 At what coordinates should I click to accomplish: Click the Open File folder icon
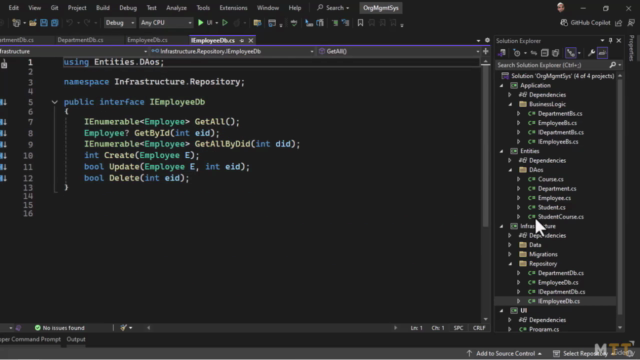(x=33, y=23)
